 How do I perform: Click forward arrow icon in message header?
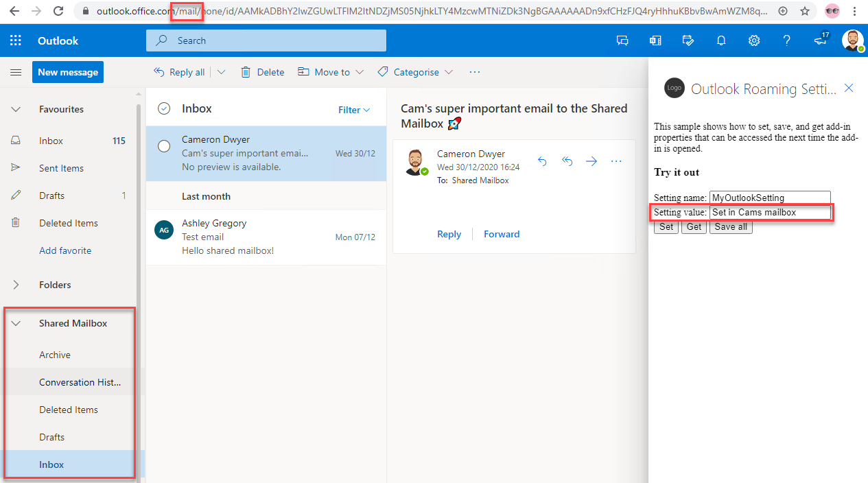(591, 161)
